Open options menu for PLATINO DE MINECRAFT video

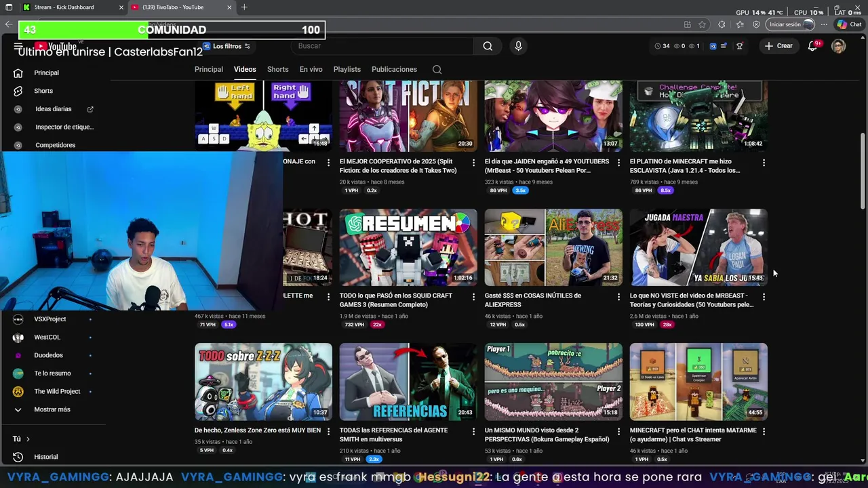[764, 163]
